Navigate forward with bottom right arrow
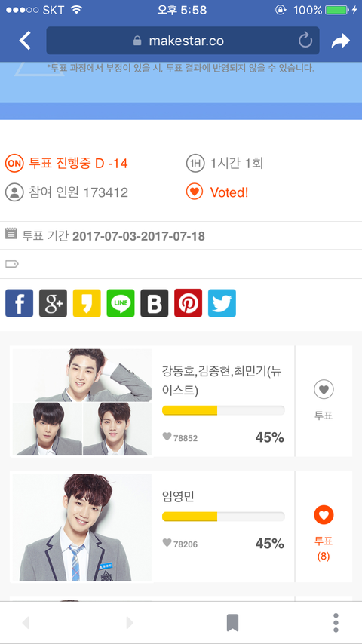Image resolution: width=362 pixels, height=644 pixels. point(130,623)
